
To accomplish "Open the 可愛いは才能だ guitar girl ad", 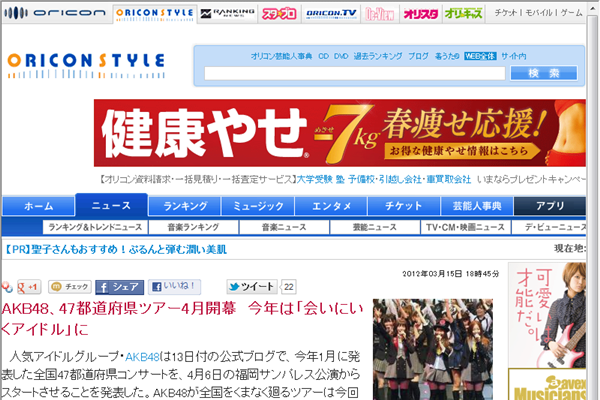I will coord(547,315).
